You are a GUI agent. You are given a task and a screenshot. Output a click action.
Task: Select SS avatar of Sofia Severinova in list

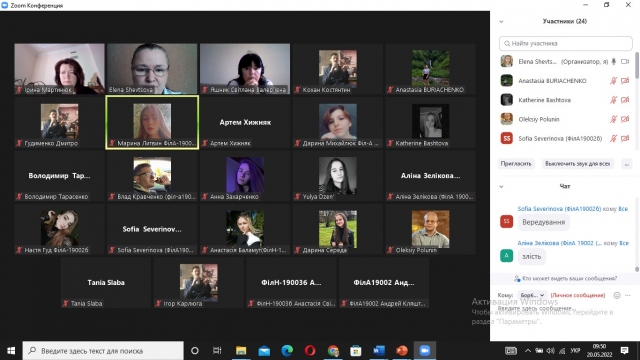[507, 138]
